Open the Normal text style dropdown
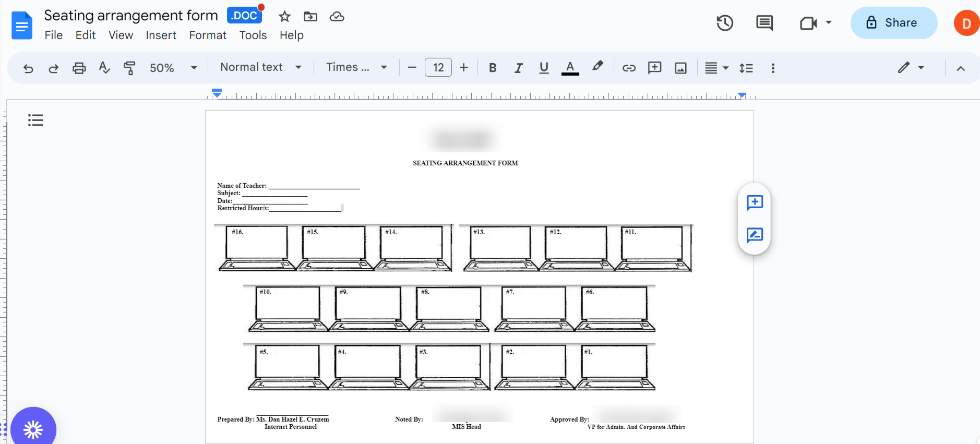 (261, 67)
